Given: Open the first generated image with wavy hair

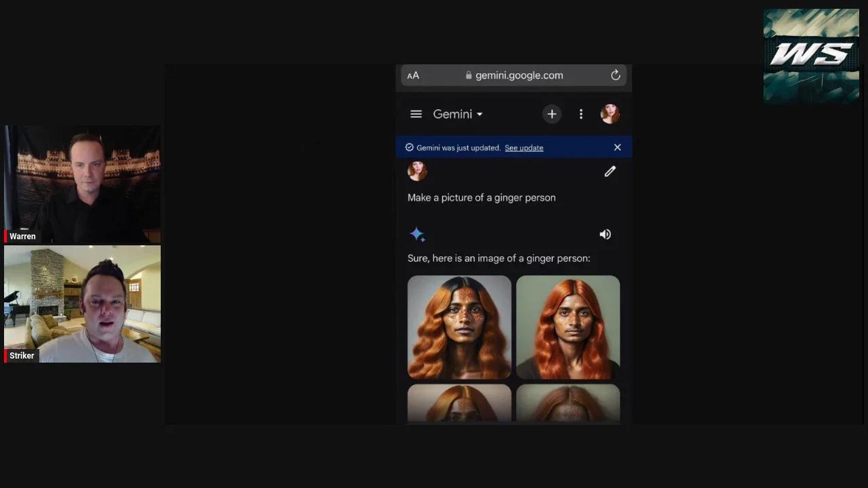Looking at the screenshot, I should coord(459,327).
